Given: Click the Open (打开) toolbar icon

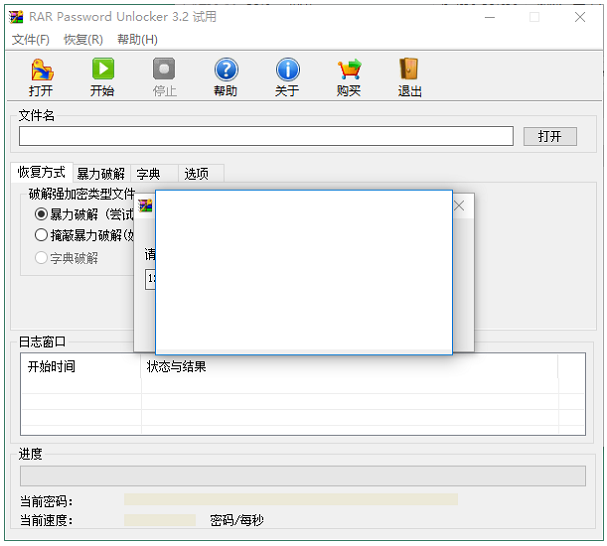Looking at the screenshot, I should tap(41, 77).
